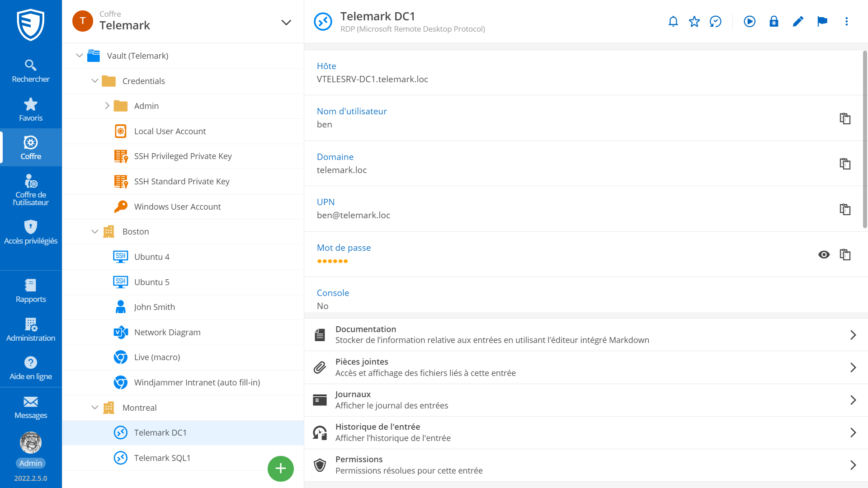Copy the username to clipboard
This screenshot has width=868, height=488.
(845, 118)
